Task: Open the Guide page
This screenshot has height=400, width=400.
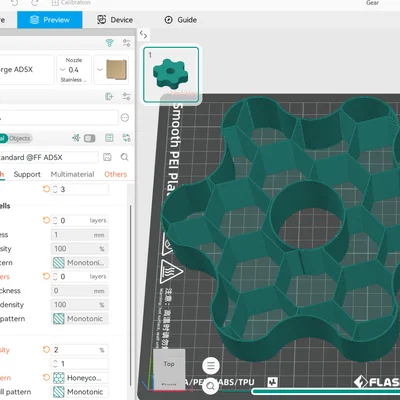Action: pyautogui.click(x=181, y=20)
